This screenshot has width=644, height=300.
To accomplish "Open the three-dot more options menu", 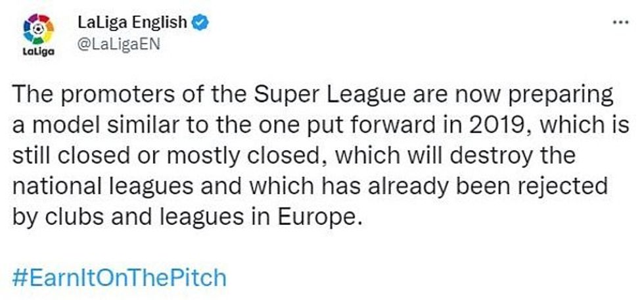I will tap(620, 22).
